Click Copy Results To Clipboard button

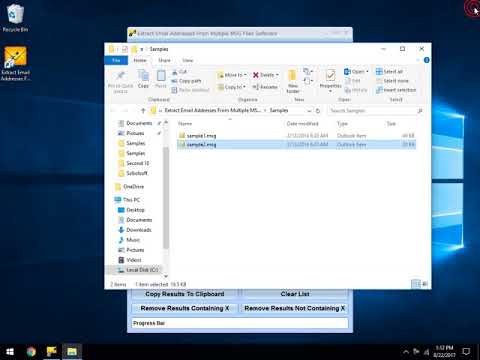point(185,294)
